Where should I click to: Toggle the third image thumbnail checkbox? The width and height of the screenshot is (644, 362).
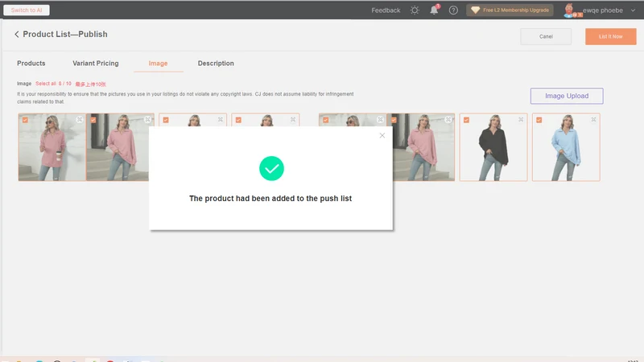point(166,120)
